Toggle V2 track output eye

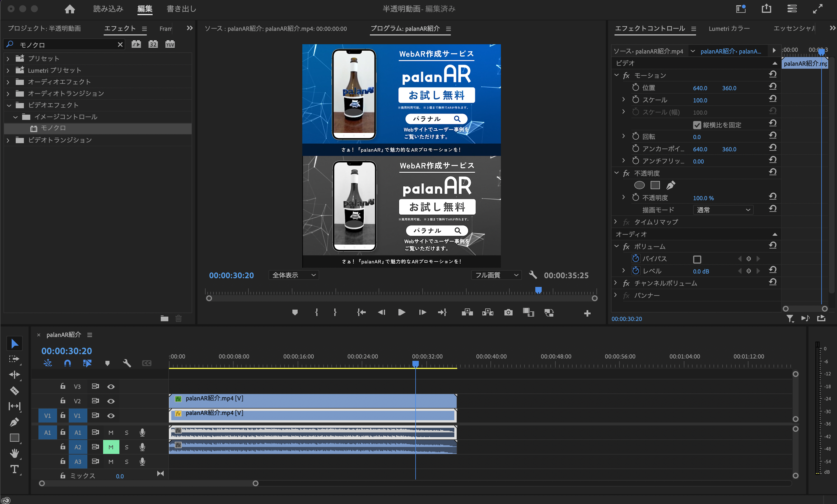coord(111,401)
